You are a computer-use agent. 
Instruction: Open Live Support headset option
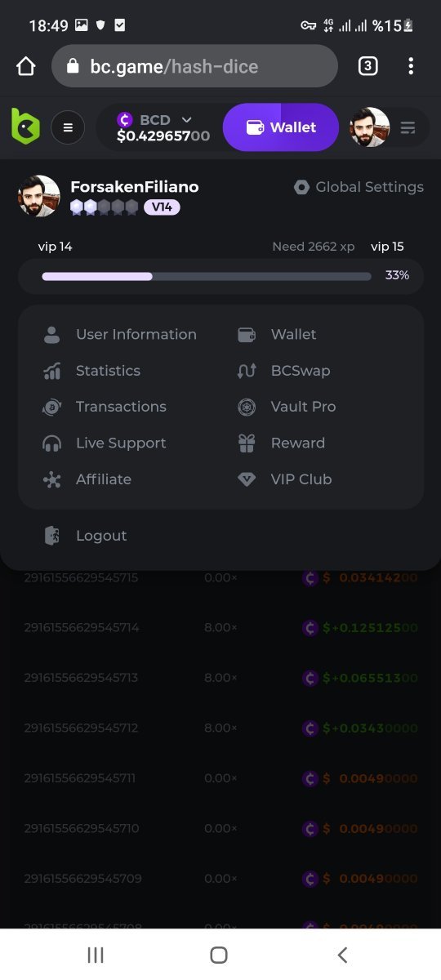point(120,443)
